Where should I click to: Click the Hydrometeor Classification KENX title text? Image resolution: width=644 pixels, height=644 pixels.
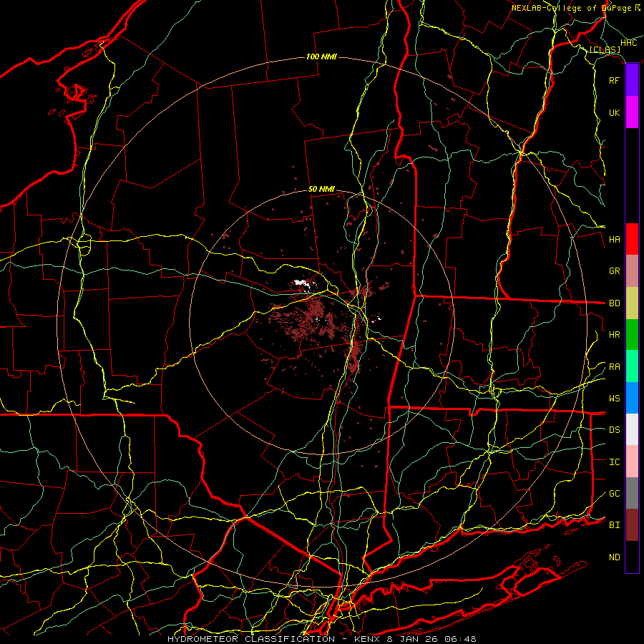(x=322, y=639)
